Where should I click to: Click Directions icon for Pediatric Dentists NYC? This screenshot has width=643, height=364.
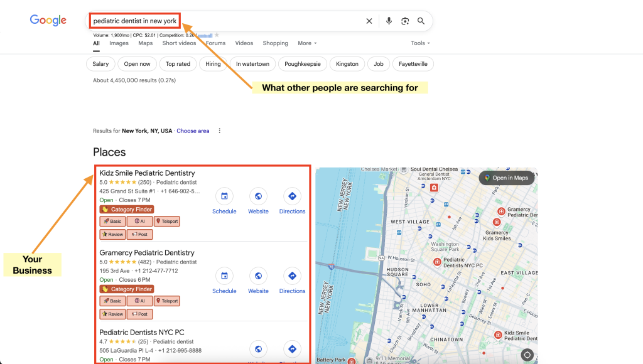pos(293,349)
